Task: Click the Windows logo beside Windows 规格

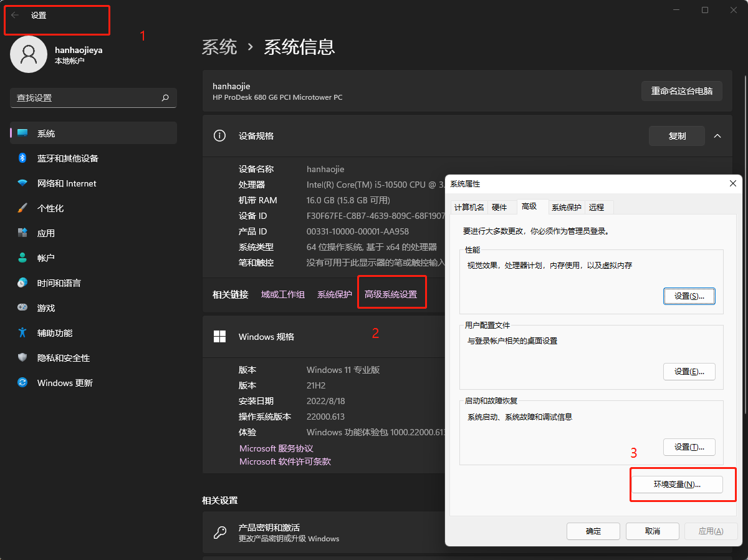Action: pyautogui.click(x=219, y=337)
